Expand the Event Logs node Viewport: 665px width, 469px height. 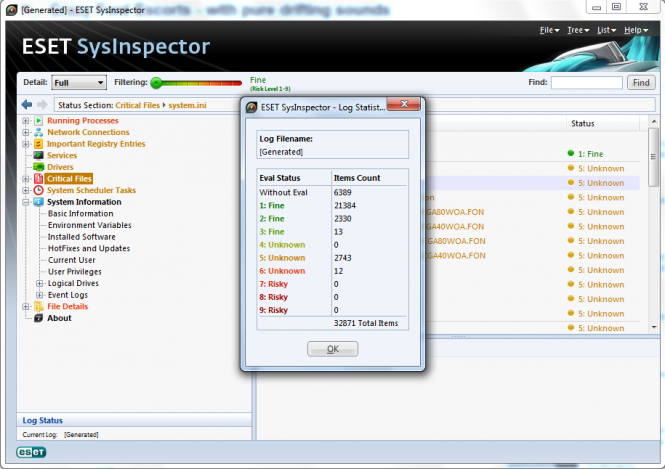[39, 295]
